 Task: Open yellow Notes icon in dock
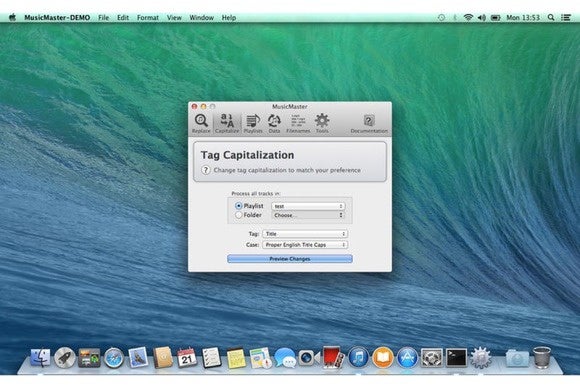[x=236, y=358]
